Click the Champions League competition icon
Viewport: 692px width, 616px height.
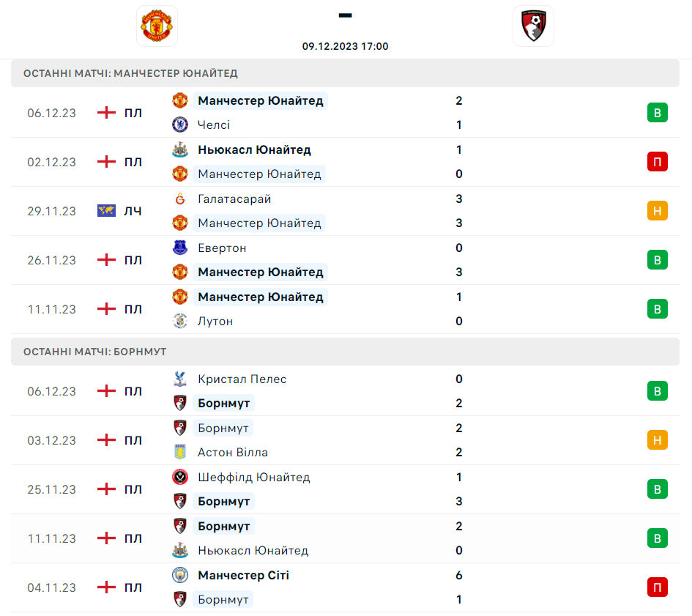click(x=107, y=211)
